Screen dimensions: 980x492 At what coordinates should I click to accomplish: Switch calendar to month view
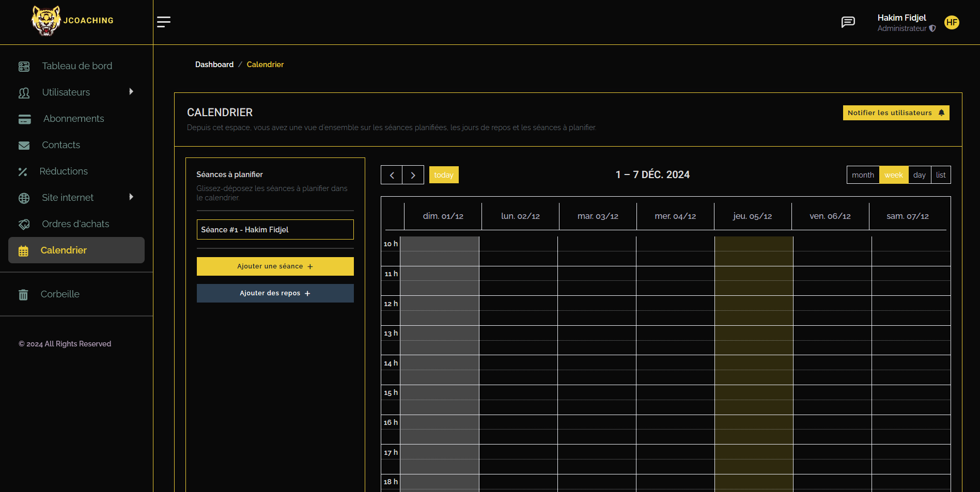click(x=863, y=175)
